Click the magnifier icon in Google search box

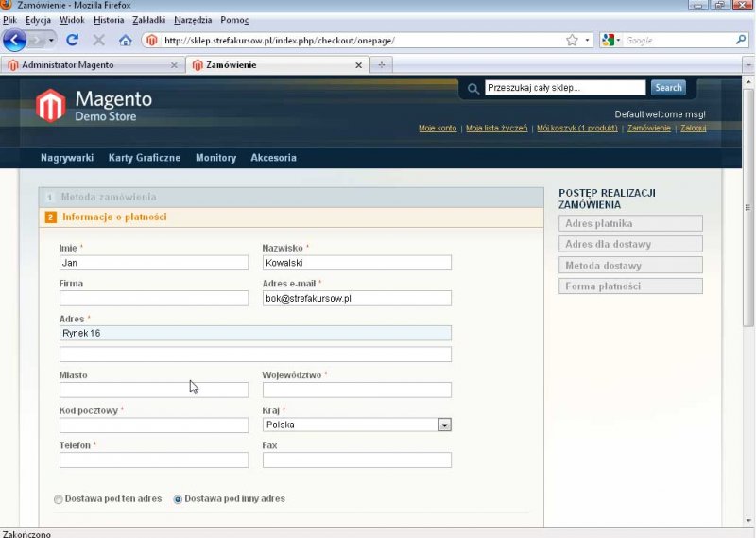coord(741,41)
